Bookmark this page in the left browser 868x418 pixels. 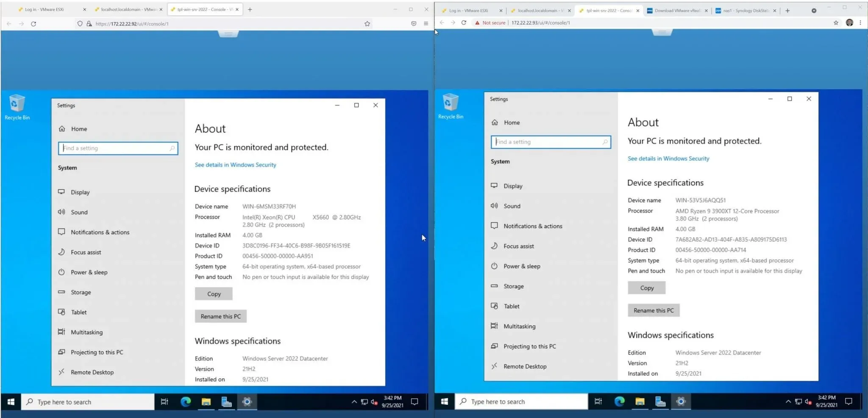[367, 24]
